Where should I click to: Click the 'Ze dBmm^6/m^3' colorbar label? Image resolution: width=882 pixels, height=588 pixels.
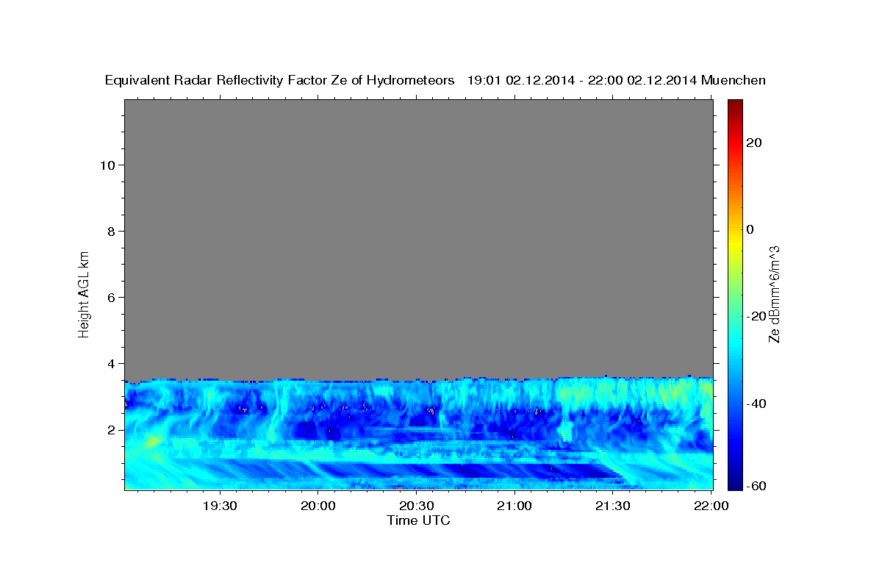tap(774, 294)
